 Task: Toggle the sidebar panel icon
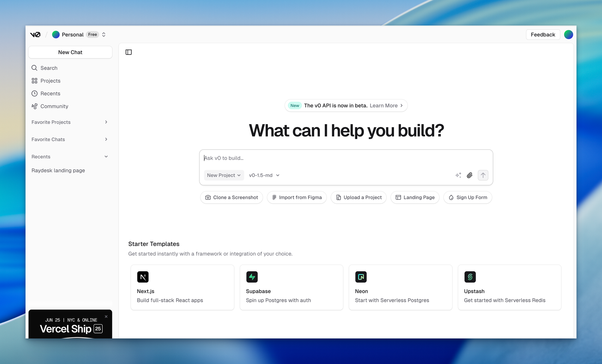[129, 52]
